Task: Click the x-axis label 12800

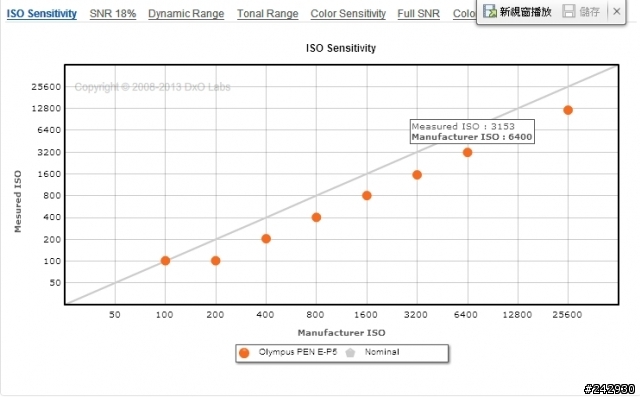Action: (x=517, y=315)
